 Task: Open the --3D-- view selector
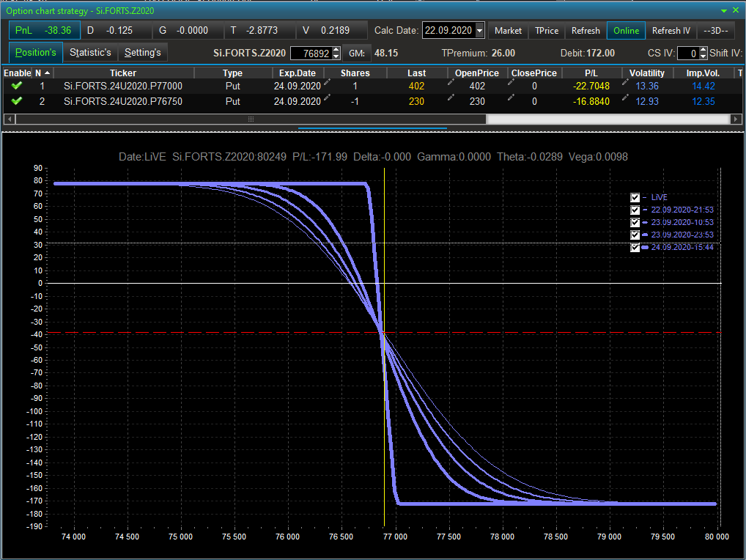point(715,31)
